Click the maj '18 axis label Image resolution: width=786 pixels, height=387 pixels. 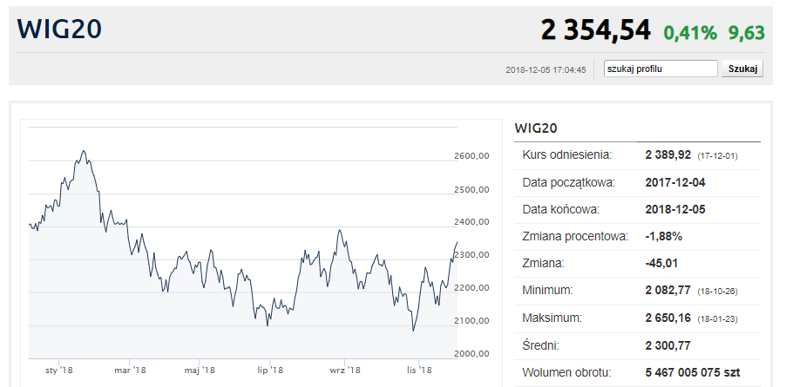[200, 370]
